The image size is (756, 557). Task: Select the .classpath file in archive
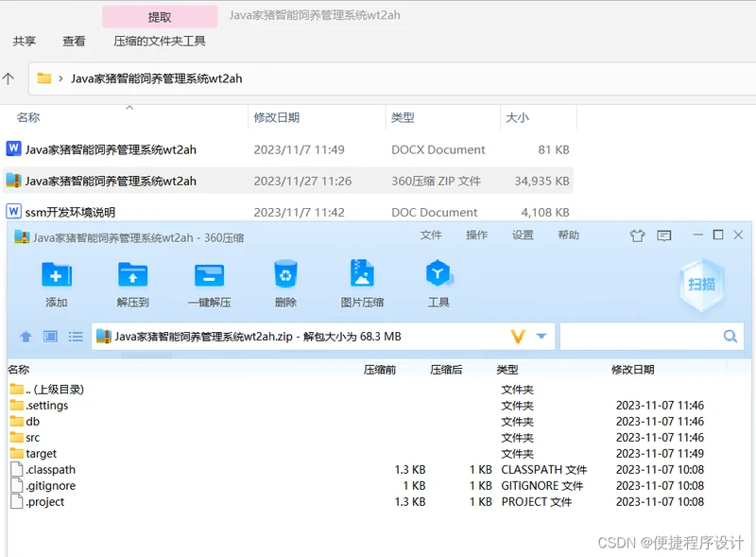(x=43, y=470)
